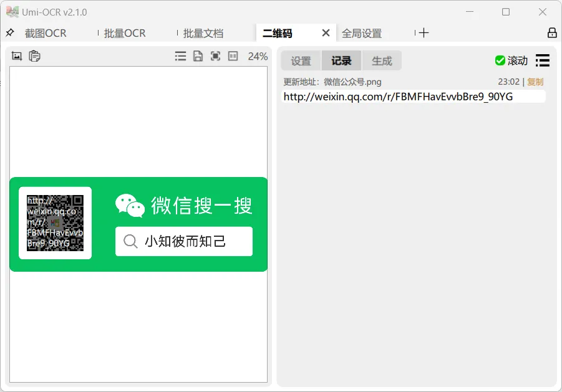The width and height of the screenshot is (562, 392).
Task: Show the image at actual size icon
Action: tap(233, 56)
